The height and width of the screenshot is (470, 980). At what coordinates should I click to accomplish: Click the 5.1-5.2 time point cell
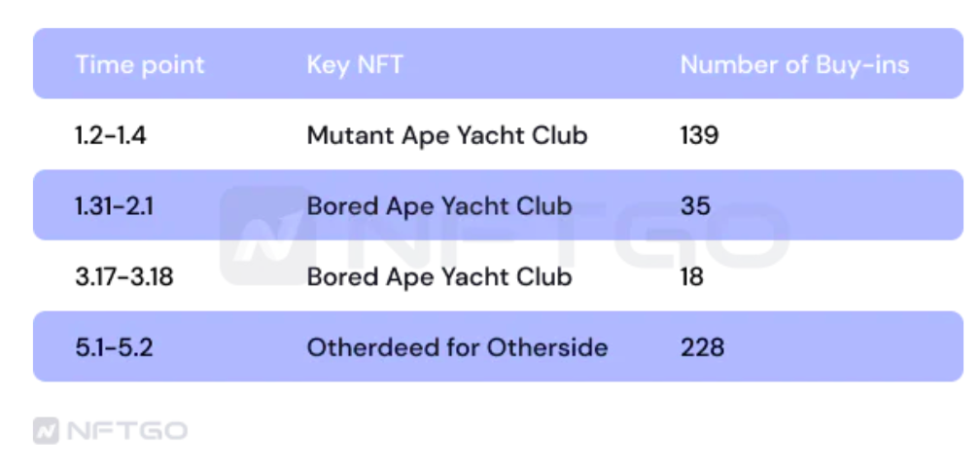pyautogui.click(x=114, y=347)
